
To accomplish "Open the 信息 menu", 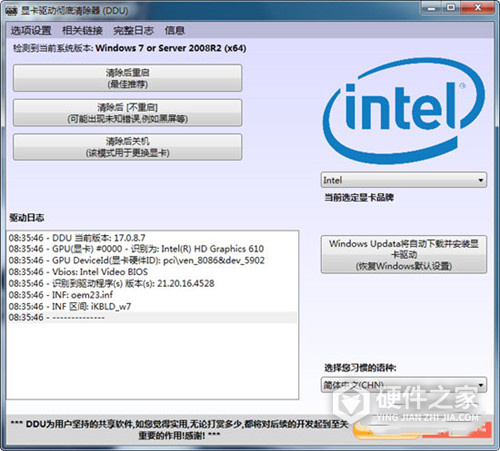I will (x=175, y=31).
